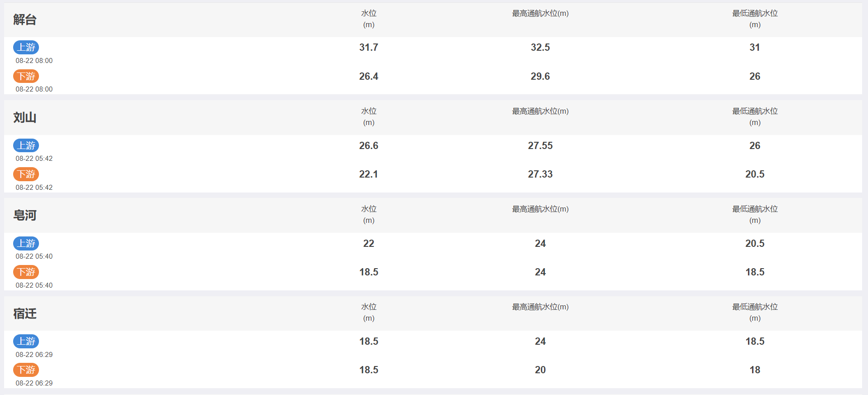Screen dimensions: 868x395
Task: Click 解台 downstream timestamp 08-22 08:00
Action: (34, 89)
